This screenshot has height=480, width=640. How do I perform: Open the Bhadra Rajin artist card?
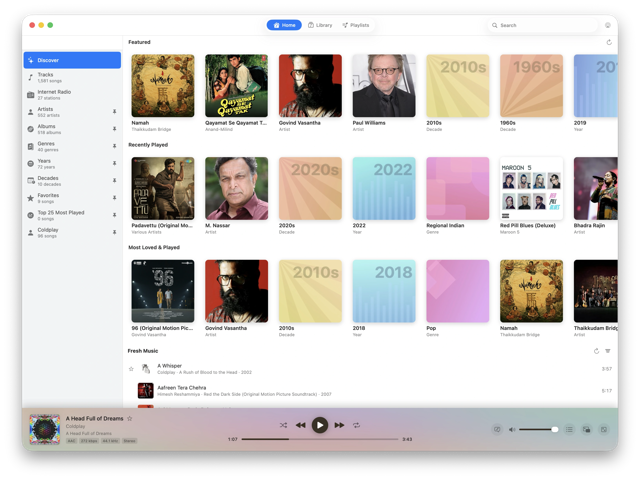[596, 189]
